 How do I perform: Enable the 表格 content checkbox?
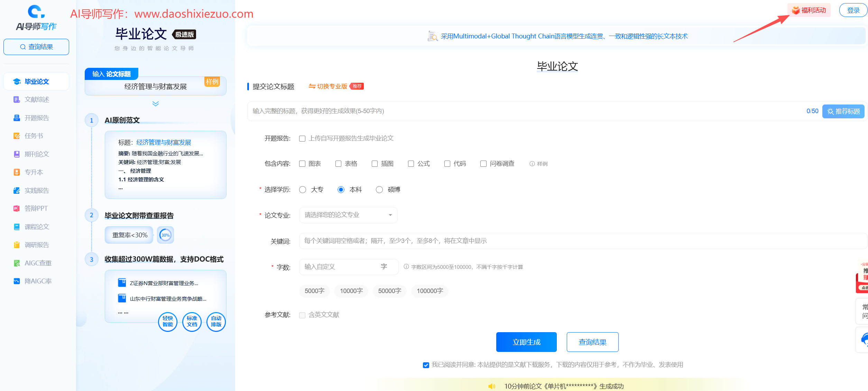point(338,163)
